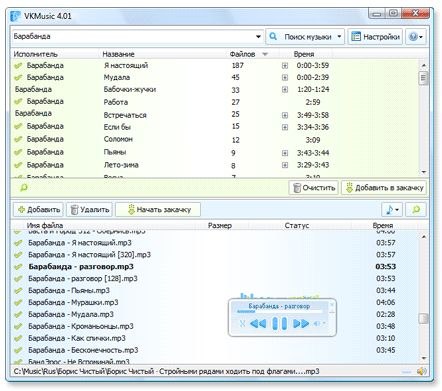Open the search history dropdown arrow
The width and height of the screenshot is (442, 391).
pyautogui.click(x=258, y=37)
